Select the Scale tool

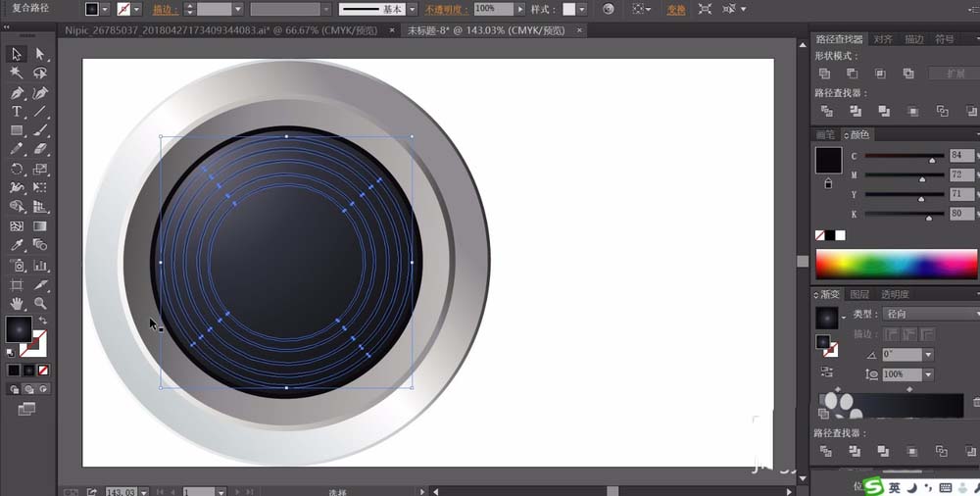(40, 169)
